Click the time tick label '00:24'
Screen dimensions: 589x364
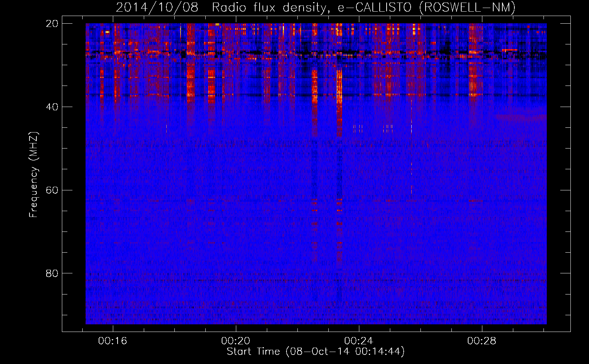[x=359, y=341]
